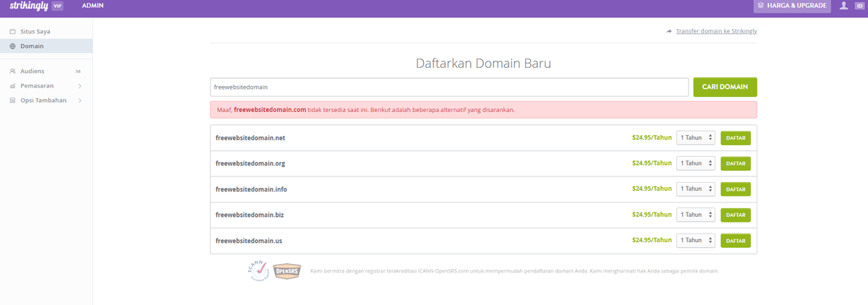Click the Strikingly logo
The height and width of the screenshot is (305, 868).
(29, 6)
